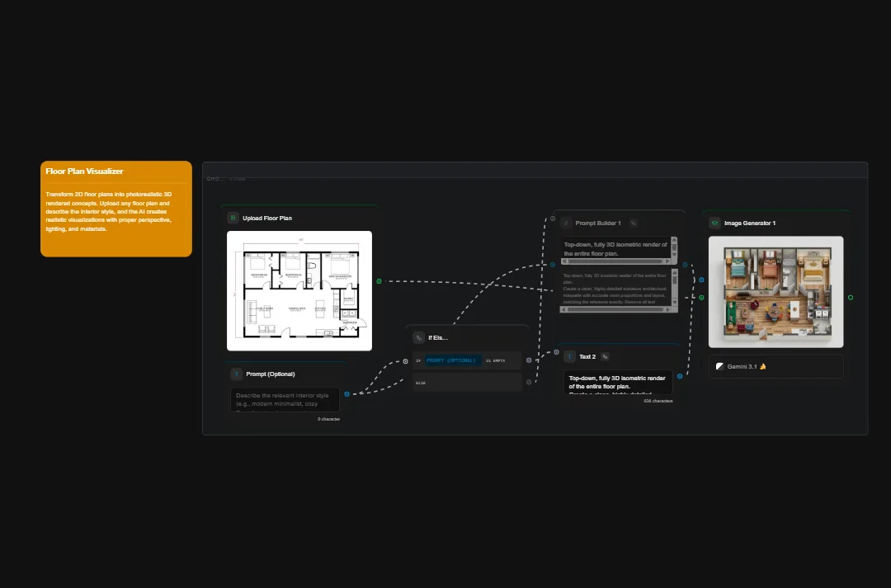
Task: Toggle the clock icon near the If Else input
Action: pos(405,360)
